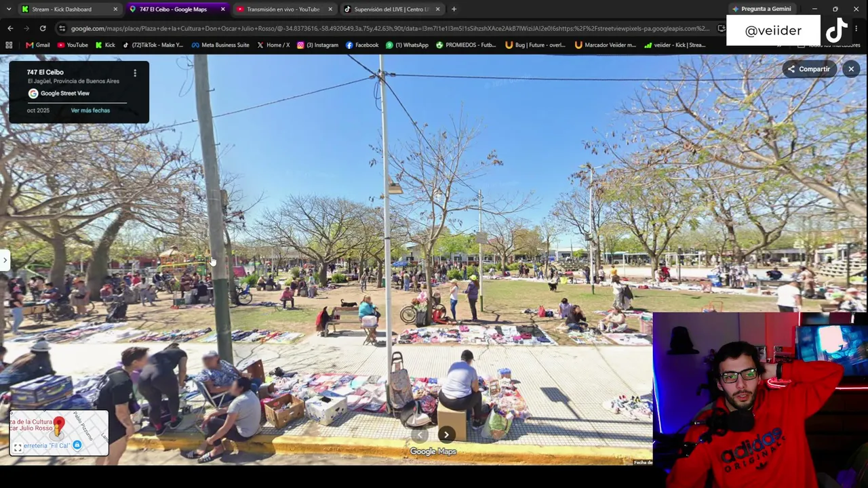Click the Google Street View label
The image size is (868, 488).
tap(65, 94)
